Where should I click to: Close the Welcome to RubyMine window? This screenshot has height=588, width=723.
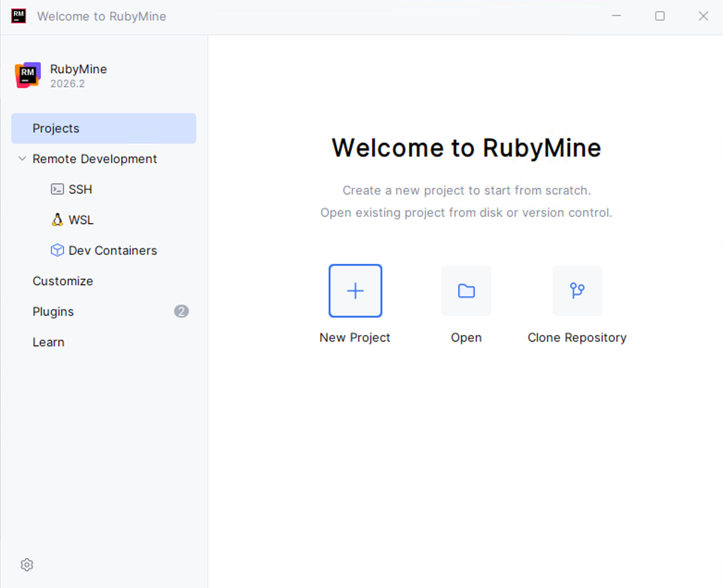coord(703,16)
